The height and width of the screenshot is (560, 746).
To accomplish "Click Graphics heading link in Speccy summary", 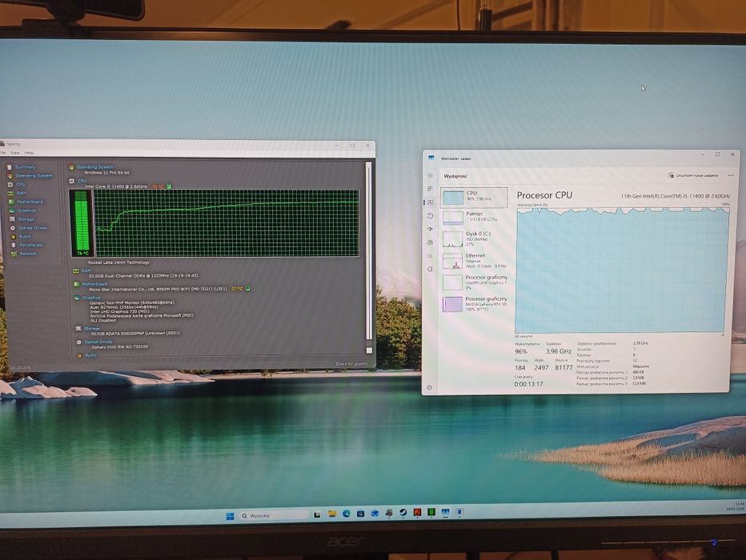I will click(x=91, y=298).
